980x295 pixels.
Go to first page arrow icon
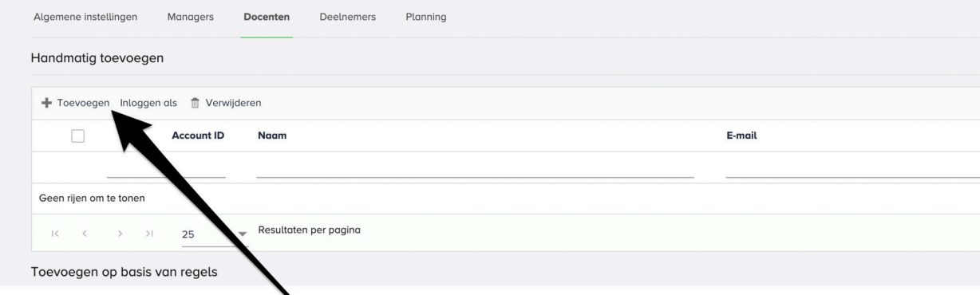(x=55, y=234)
